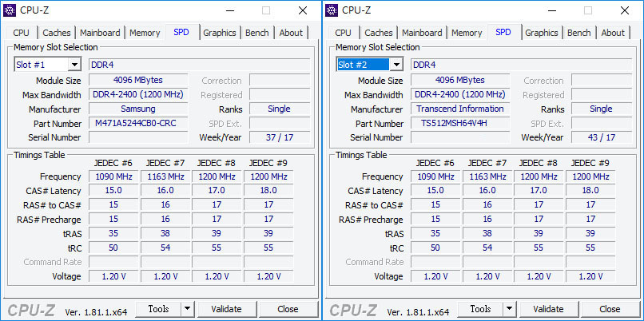Viewport: 644px width, 321px height.
Task: Click the Close button in the left window
Action: tap(288, 309)
